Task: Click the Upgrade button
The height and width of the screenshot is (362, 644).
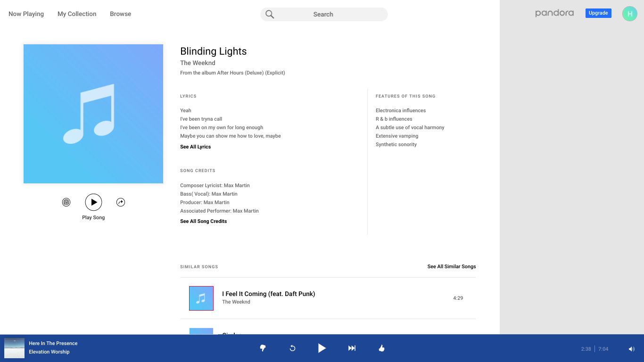Action: pyautogui.click(x=598, y=13)
